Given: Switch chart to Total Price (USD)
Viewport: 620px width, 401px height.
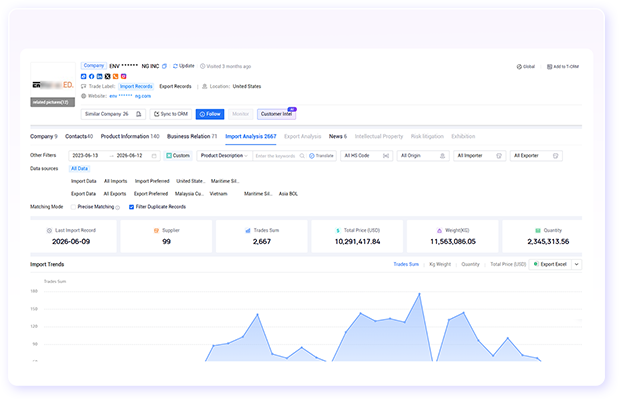Looking at the screenshot, I should pyautogui.click(x=508, y=264).
